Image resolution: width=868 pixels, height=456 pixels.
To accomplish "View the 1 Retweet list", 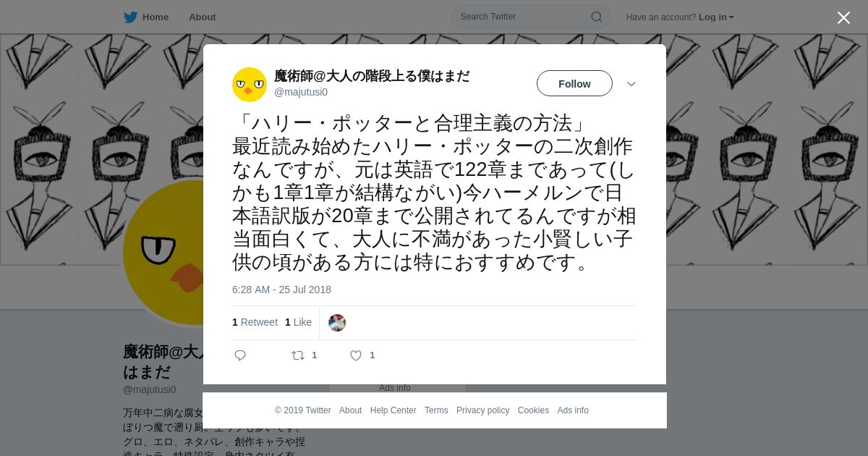I will click(x=255, y=322).
